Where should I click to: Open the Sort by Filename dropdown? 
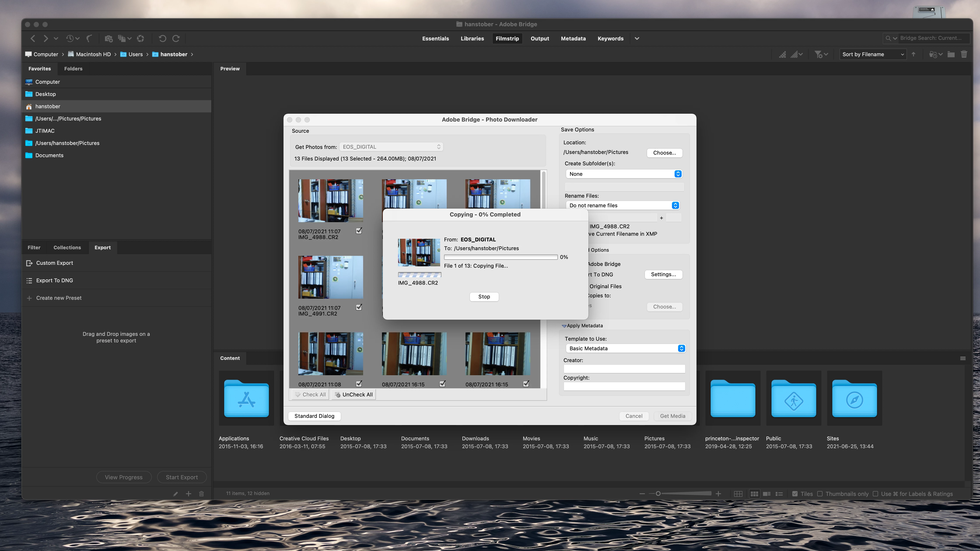click(873, 54)
